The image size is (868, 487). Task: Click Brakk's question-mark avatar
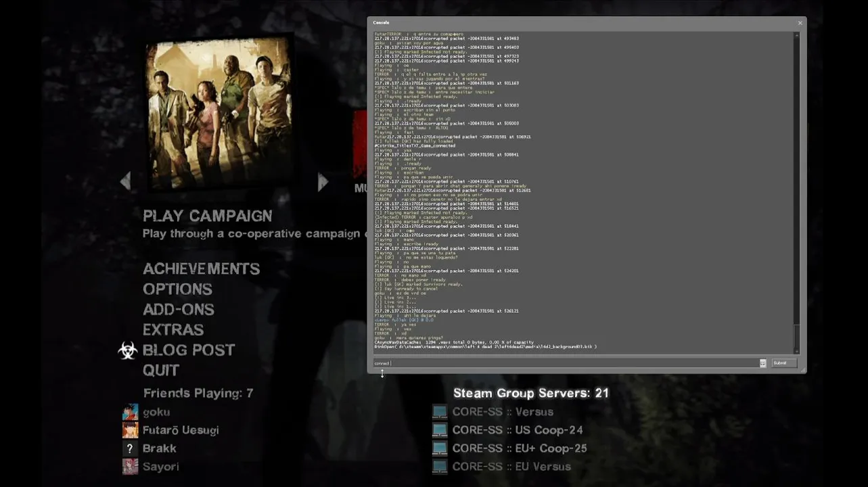(130, 448)
